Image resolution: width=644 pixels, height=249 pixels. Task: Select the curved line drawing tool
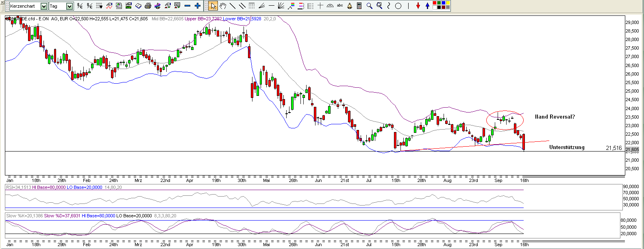click(389, 6)
